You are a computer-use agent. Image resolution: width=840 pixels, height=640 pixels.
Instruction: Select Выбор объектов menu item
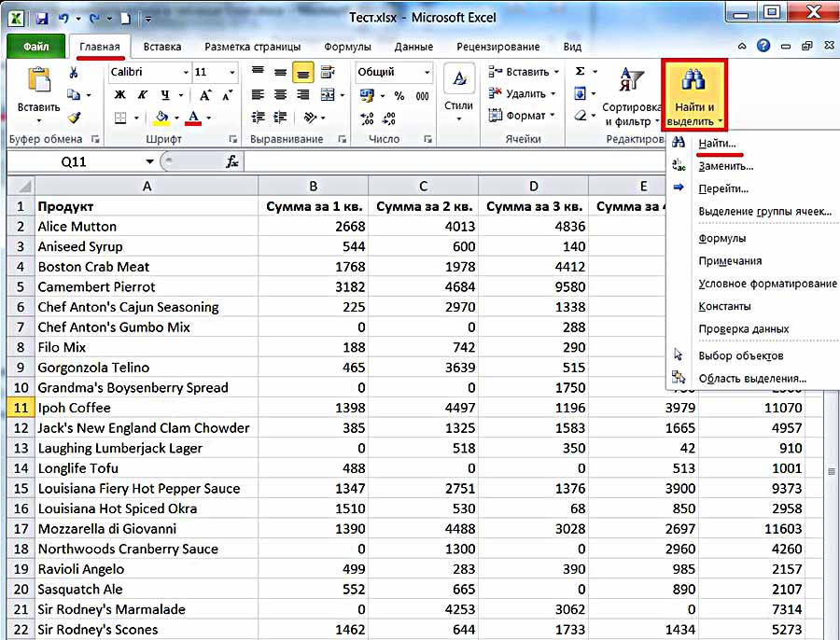[740, 355]
